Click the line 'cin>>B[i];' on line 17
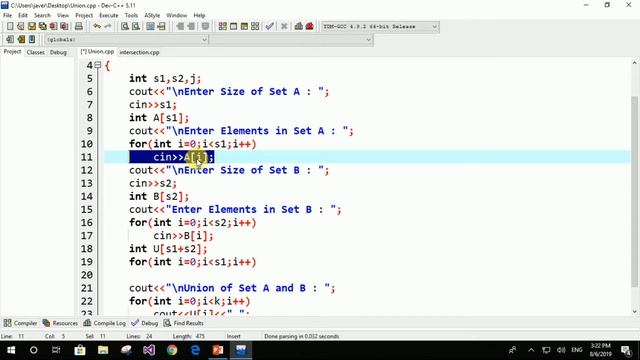This screenshot has height=360, width=640. (x=183, y=236)
